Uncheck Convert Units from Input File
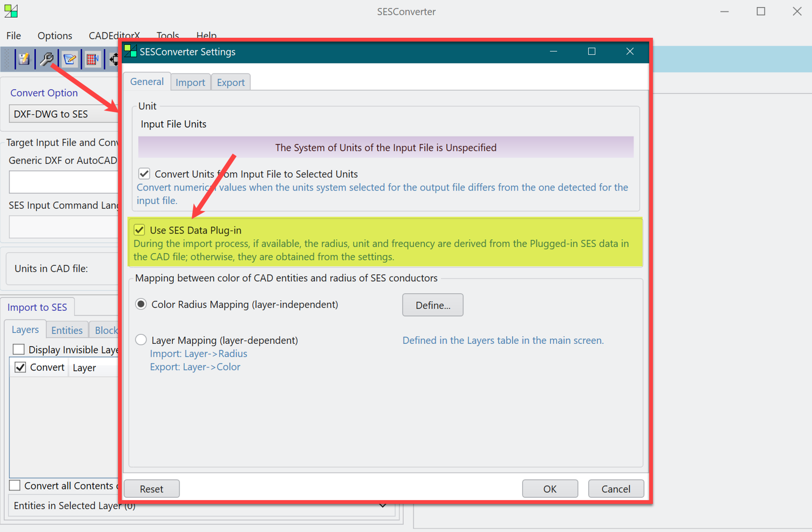 point(144,173)
